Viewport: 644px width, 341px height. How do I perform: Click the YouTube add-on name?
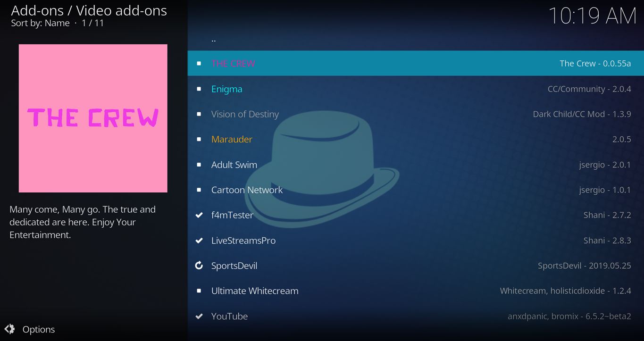coord(229,316)
